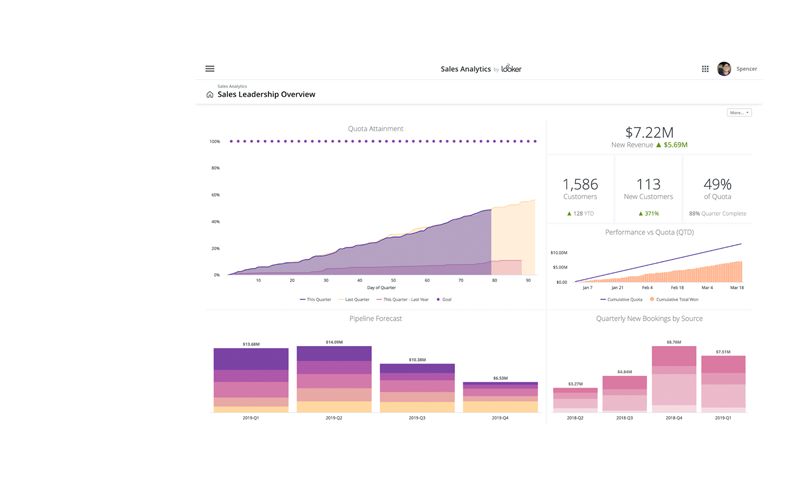The image size is (795, 490).
Task: Select the 2019-Q1 $7.51M bookings bar
Action: tap(723, 383)
